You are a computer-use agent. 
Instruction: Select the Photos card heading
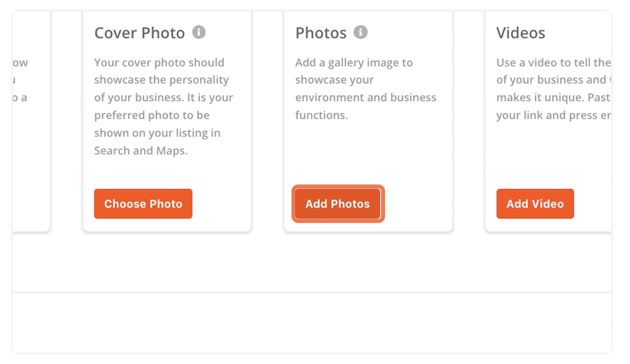pyautogui.click(x=321, y=33)
